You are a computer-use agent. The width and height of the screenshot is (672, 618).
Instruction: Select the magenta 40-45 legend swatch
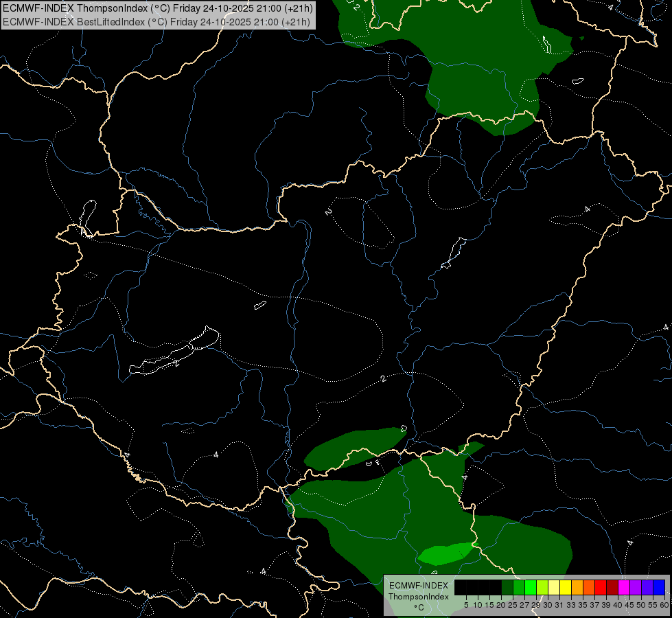tap(624, 587)
